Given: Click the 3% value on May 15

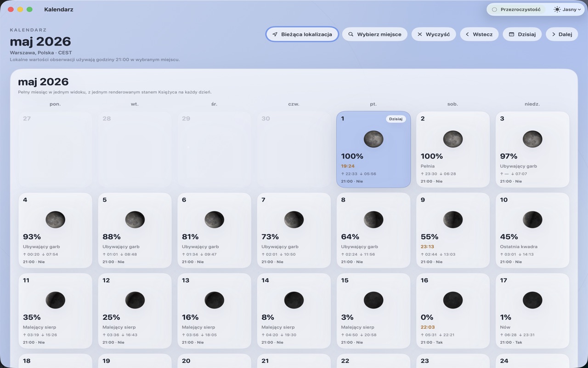Looking at the screenshot, I should click(347, 317).
